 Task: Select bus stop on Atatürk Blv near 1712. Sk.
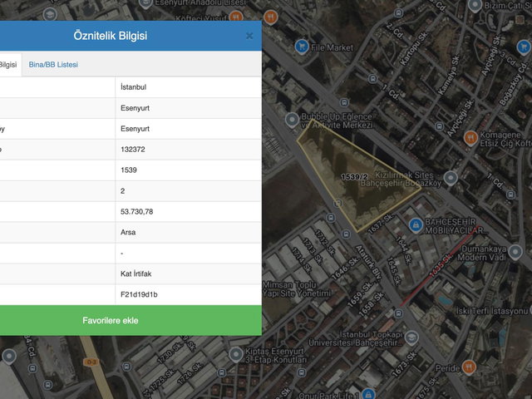(346, 234)
